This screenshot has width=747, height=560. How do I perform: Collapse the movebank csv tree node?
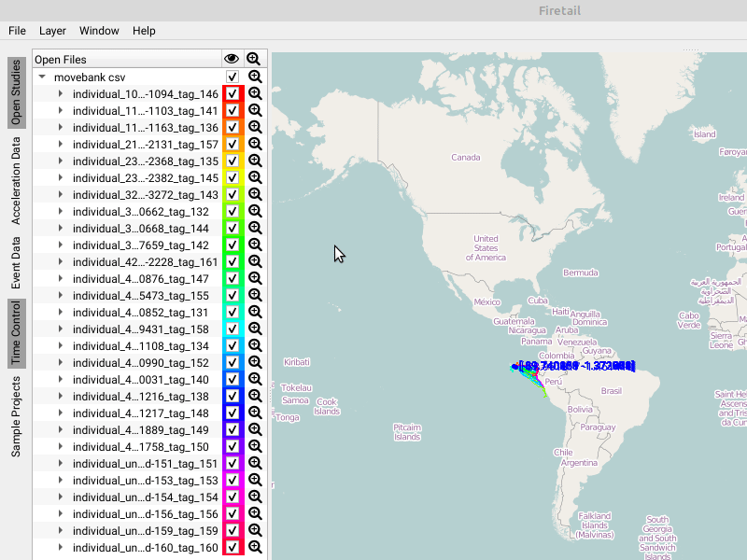[x=42, y=77]
